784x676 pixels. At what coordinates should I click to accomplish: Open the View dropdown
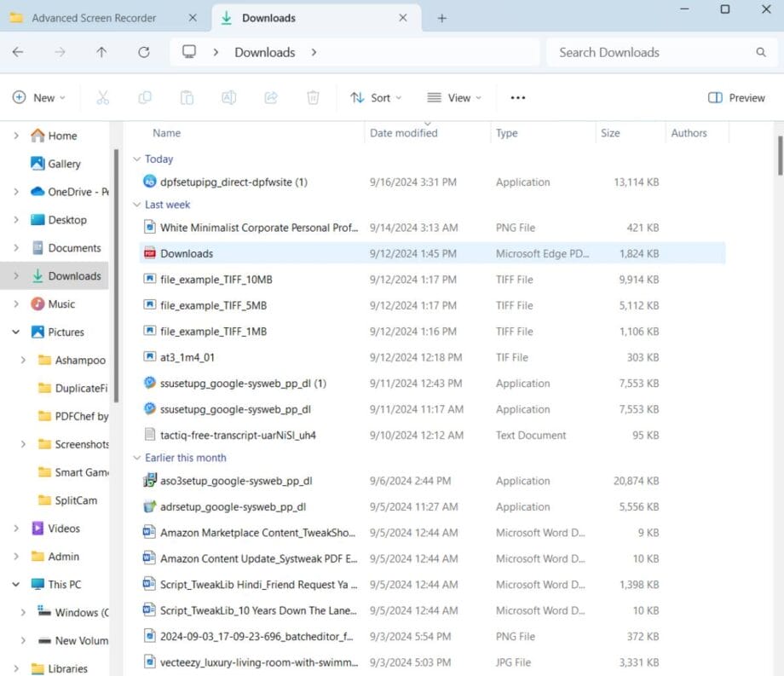[x=454, y=97]
